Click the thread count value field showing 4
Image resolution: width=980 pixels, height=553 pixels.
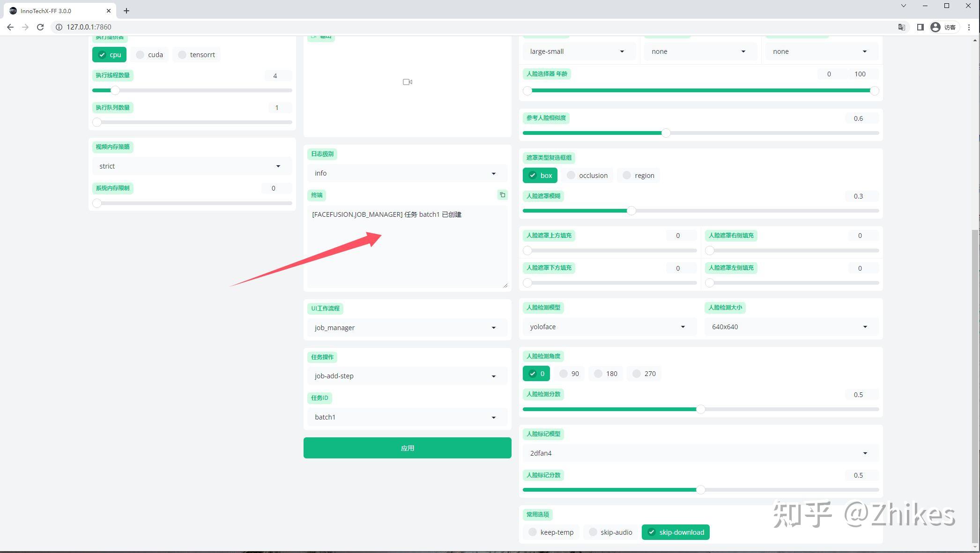pyautogui.click(x=278, y=76)
